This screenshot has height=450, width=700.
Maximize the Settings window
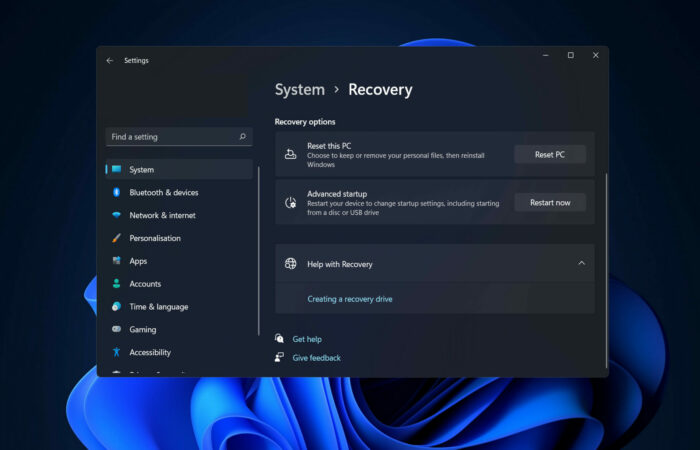(571, 55)
